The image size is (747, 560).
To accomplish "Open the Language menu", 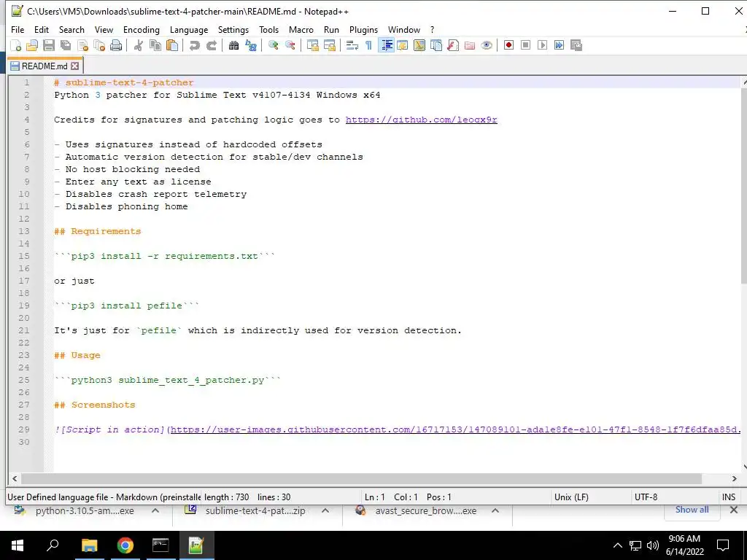I will click(189, 29).
